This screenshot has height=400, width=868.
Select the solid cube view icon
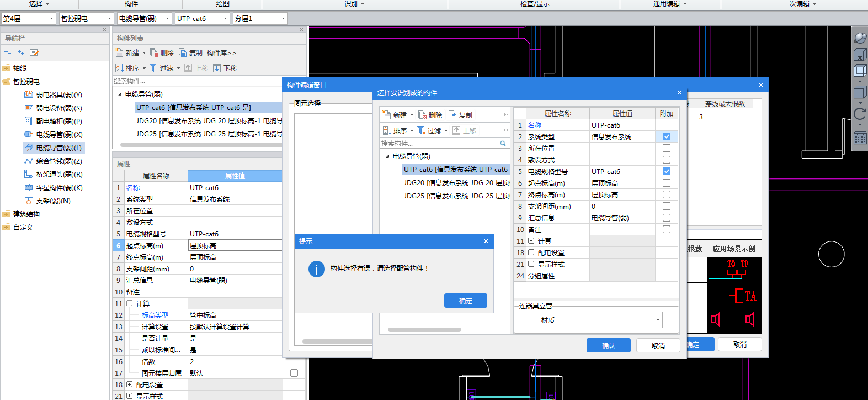click(x=860, y=92)
